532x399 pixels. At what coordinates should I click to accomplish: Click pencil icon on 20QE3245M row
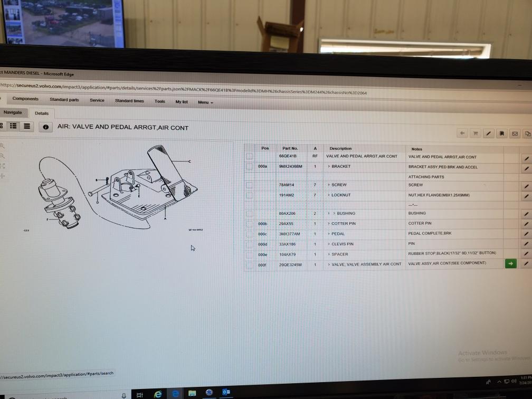pyautogui.click(x=526, y=264)
